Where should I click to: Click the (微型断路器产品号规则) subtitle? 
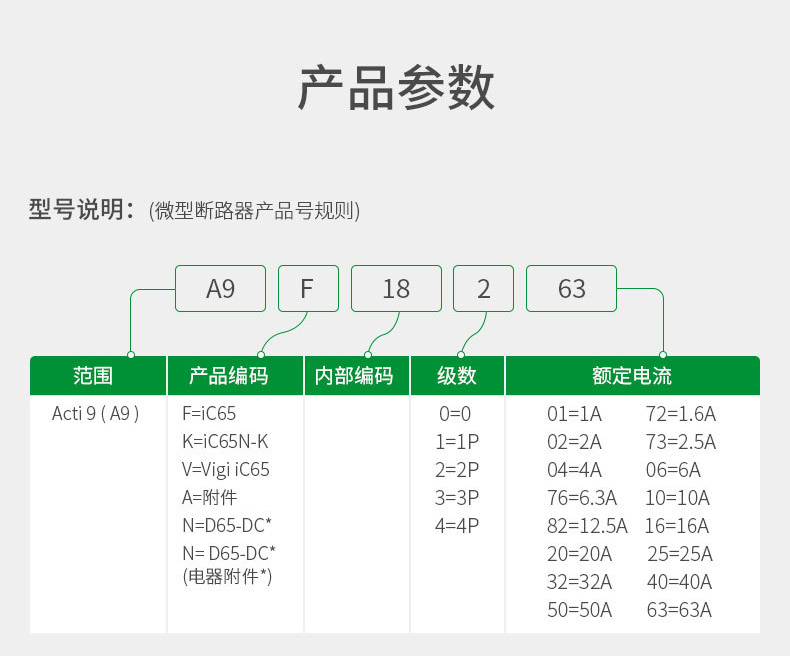(254, 211)
